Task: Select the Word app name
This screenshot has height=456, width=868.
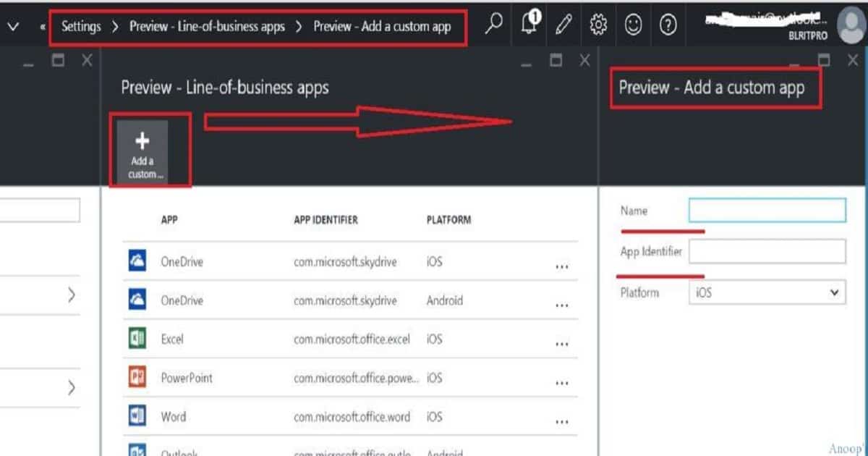Action: click(174, 416)
